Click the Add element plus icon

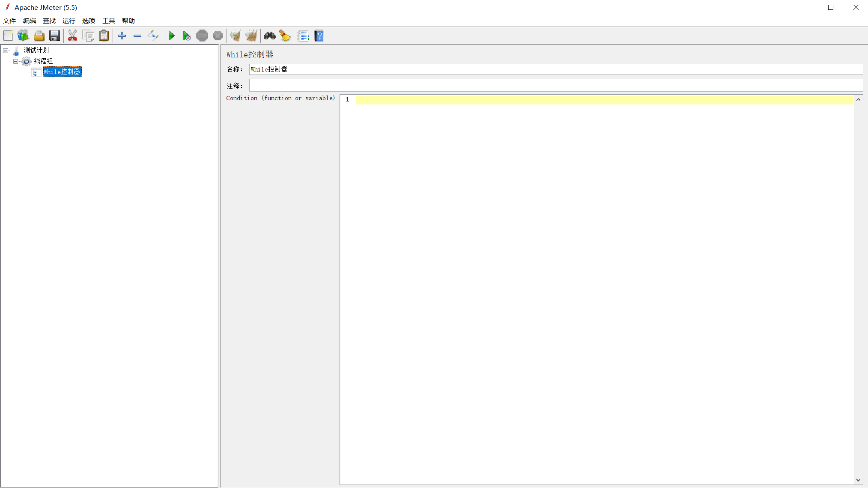pos(122,36)
